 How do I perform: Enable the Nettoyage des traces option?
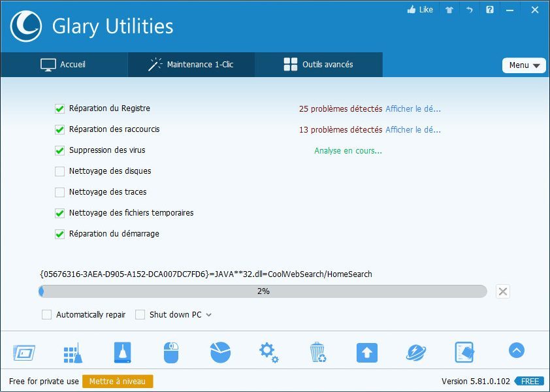tap(60, 192)
